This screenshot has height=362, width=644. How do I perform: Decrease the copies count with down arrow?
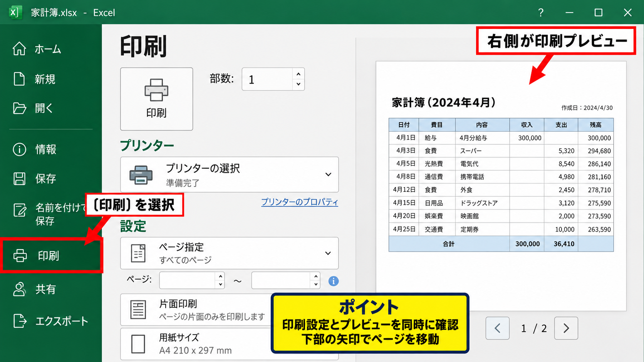[x=299, y=84]
